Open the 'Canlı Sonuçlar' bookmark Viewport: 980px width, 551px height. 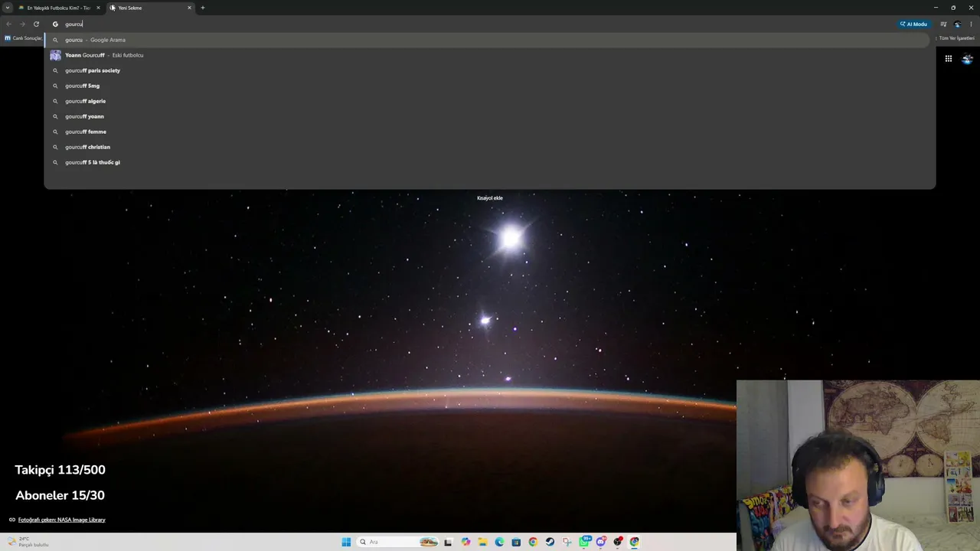[x=24, y=38]
